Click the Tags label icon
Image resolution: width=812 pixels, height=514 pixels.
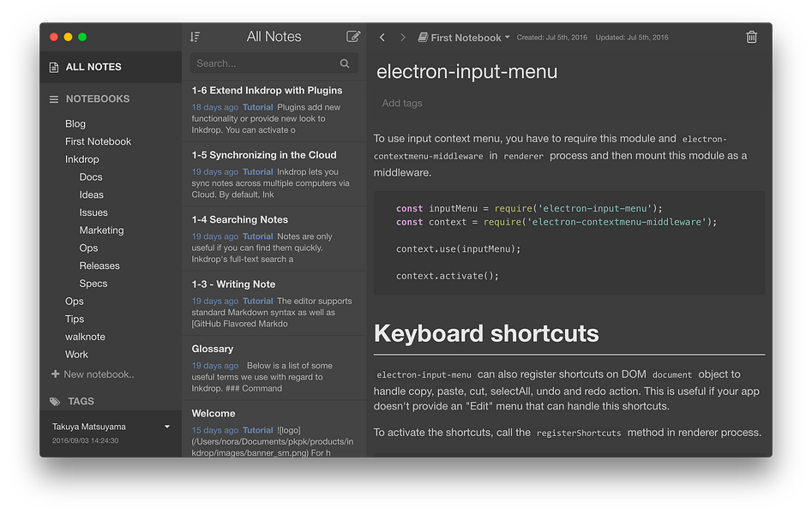[55, 401]
